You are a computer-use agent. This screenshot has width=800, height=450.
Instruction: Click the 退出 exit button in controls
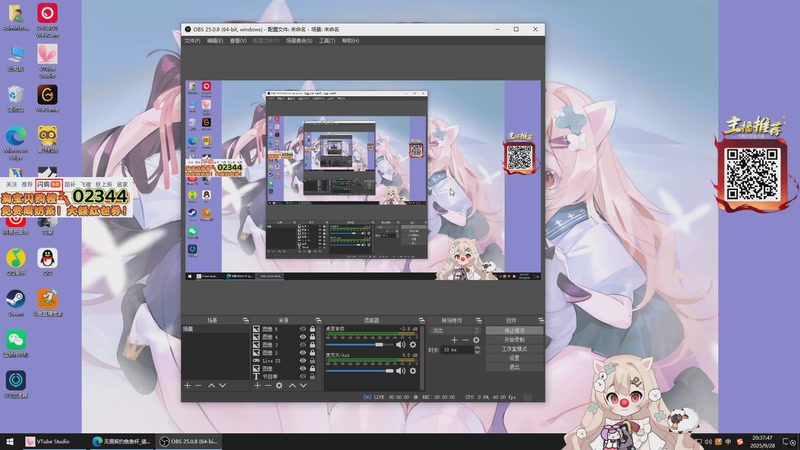click(x=514, y=367)
